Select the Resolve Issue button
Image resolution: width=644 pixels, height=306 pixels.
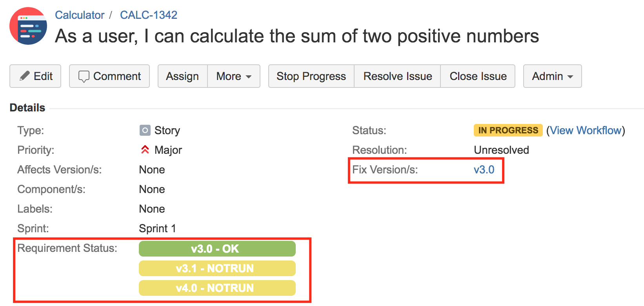(x=398, y=76)
